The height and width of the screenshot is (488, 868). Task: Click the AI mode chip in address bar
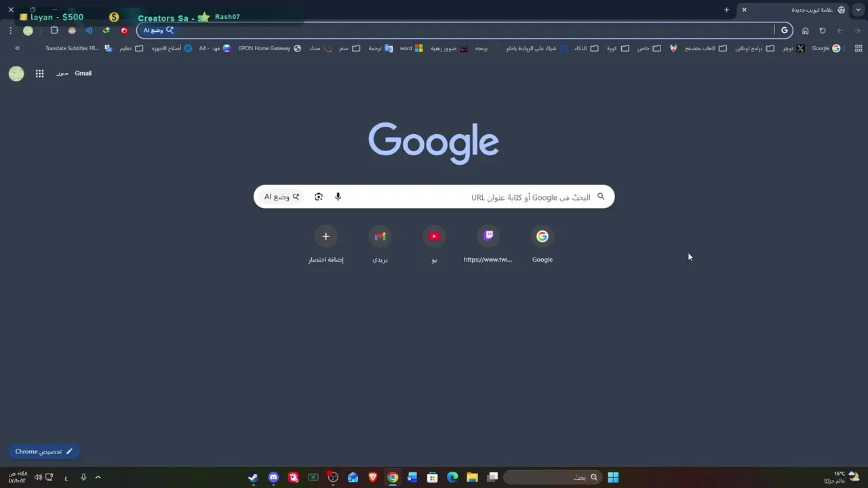tap(158, 30)
